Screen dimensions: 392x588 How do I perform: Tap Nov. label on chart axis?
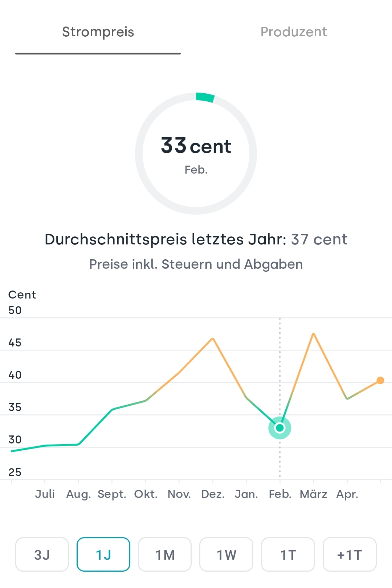point(179,494)
